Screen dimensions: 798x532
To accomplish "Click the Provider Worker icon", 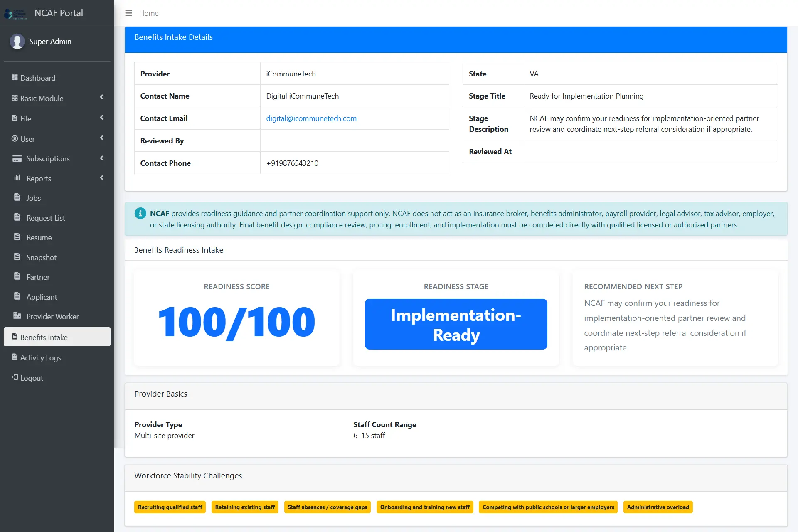I will (17, 316).
